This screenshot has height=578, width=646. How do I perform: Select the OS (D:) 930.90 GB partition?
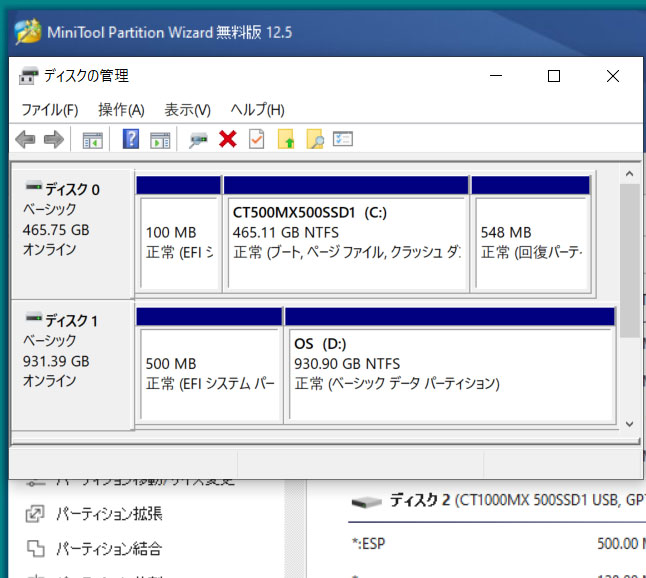click(450, 365)
